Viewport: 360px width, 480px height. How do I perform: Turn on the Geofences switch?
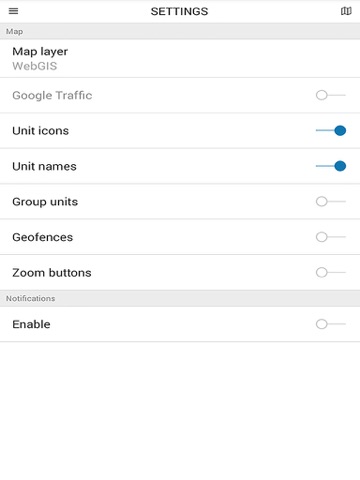(x=331, y=237)
